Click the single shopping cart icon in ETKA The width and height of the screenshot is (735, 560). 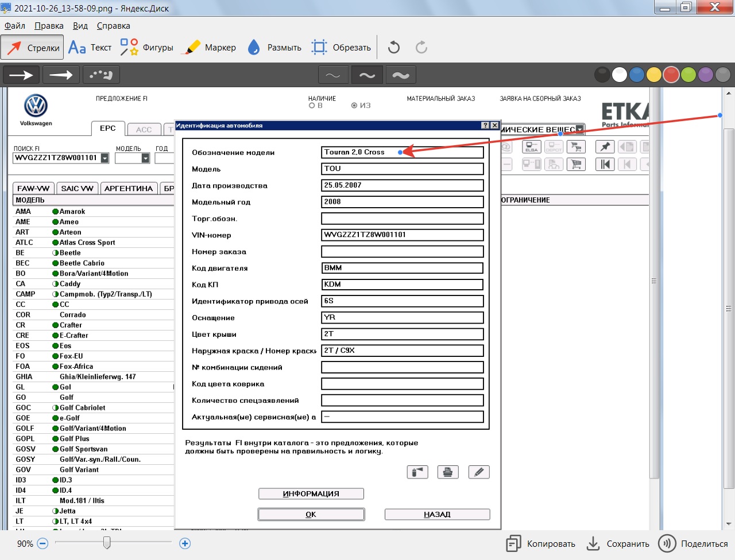pos(576,165)
